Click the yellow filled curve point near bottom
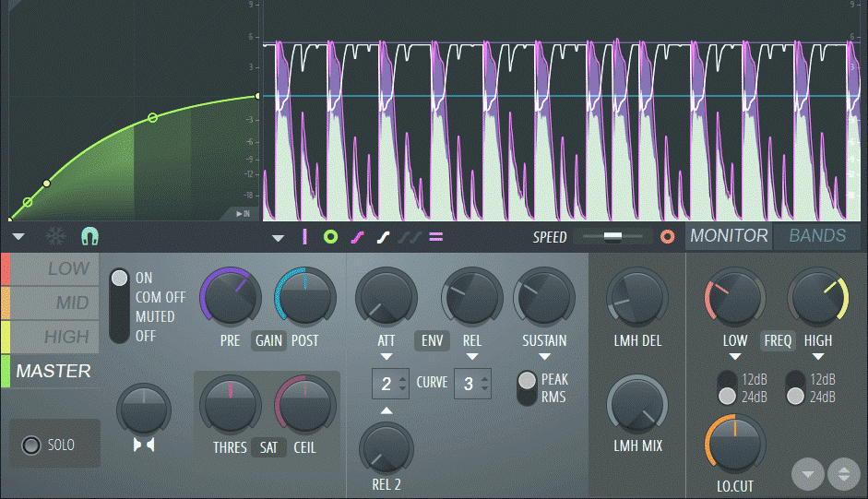The width and height of the screenshot is (868, 499). coord(46,184)
